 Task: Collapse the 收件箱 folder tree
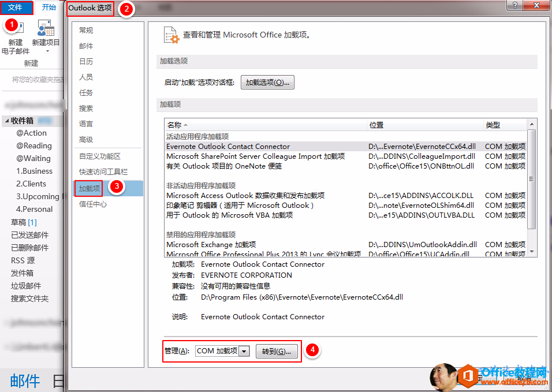pos(7,121)
